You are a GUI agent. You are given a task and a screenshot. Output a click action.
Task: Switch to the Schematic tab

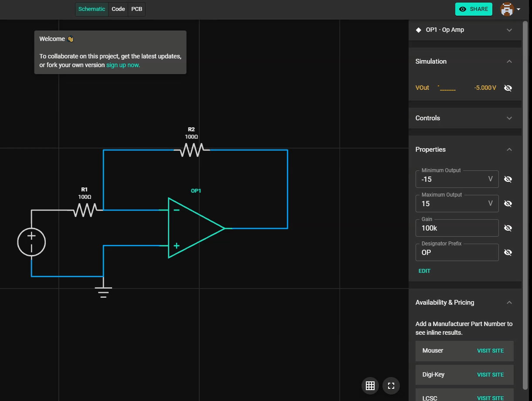pos(92,9)
